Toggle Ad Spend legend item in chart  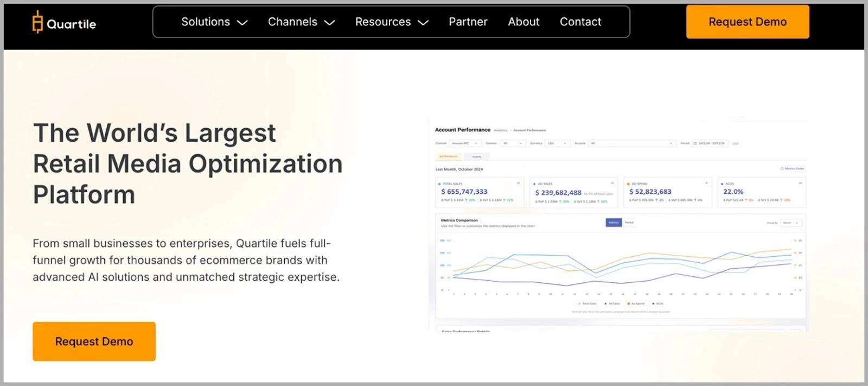point(636,303)
